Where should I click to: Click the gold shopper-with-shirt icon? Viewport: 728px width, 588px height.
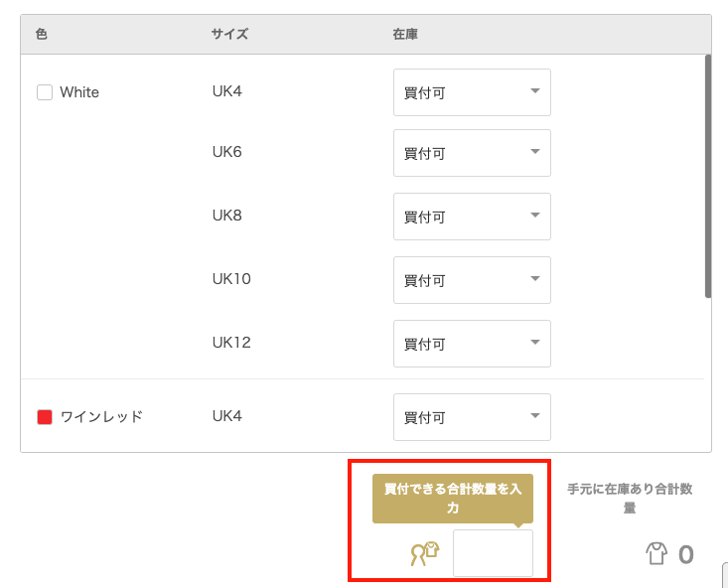pyautogui.click(x=425, y=553)
